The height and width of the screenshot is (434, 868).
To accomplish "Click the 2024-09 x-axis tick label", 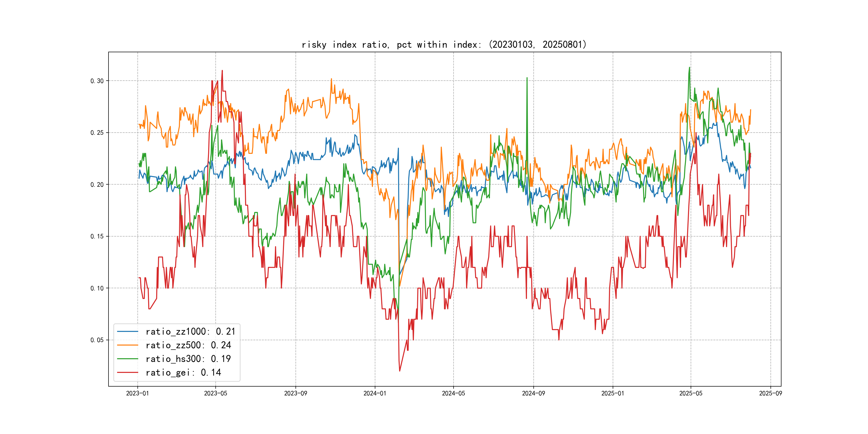I will (533, 393).
